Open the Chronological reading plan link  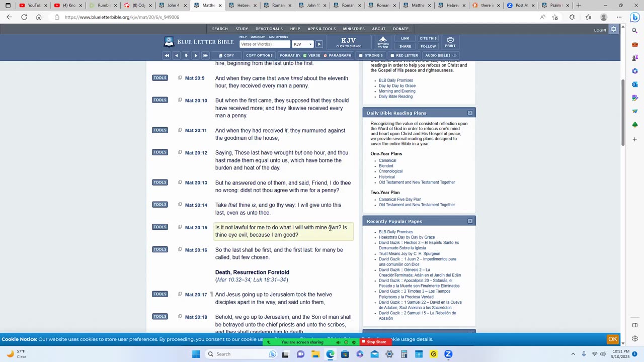coord(390,171)
